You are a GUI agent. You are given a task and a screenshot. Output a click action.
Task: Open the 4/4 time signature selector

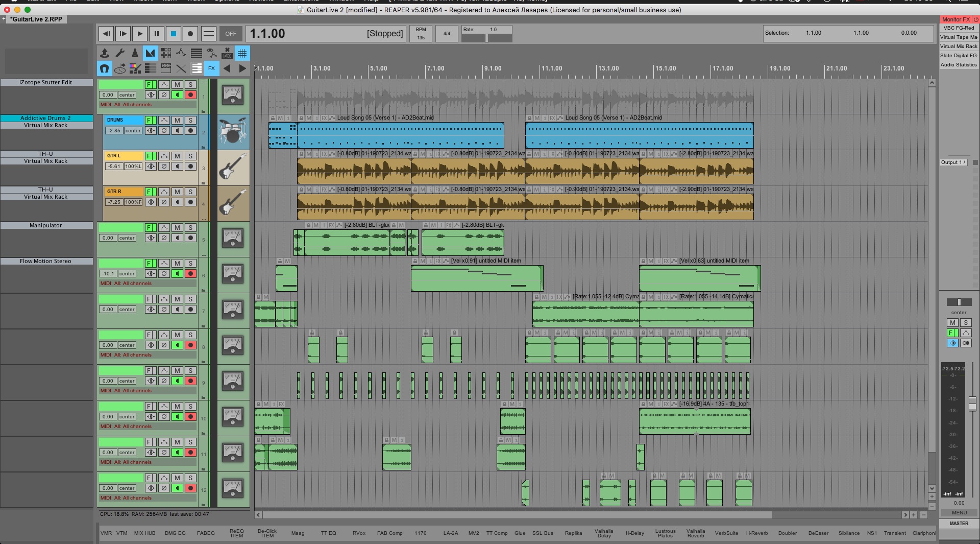point(447,34)
